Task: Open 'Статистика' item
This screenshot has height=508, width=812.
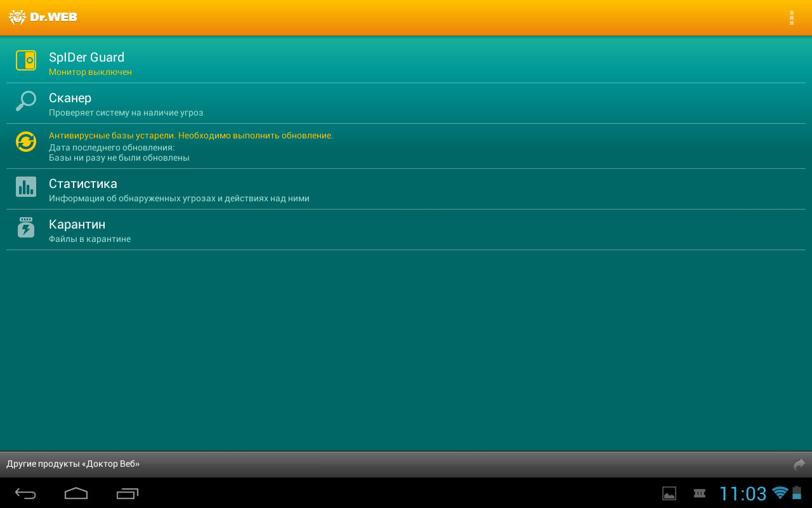Action: coord(406,189)
